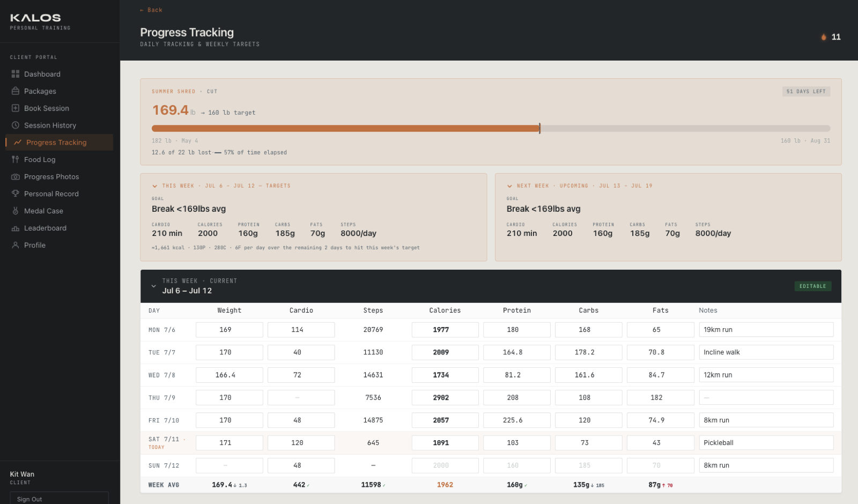858x504 pixels.
Task: Click the KALOS Personal Training logo
Action: click(x=40, y=21)
